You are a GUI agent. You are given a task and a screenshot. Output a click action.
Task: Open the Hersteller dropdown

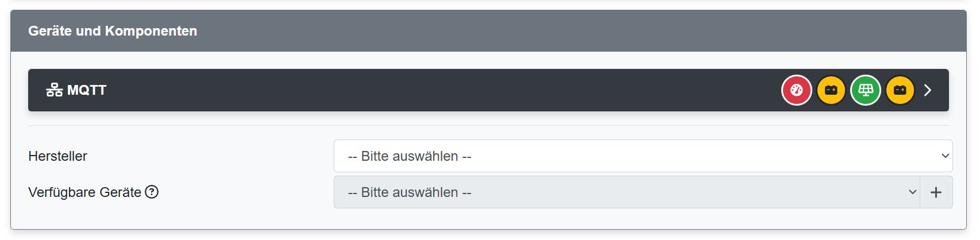[x=632, y=156]
